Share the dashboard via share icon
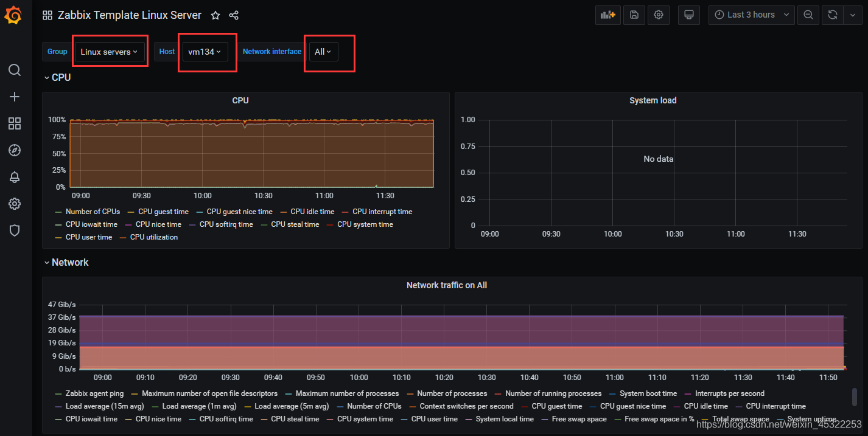 click(234, 15)
